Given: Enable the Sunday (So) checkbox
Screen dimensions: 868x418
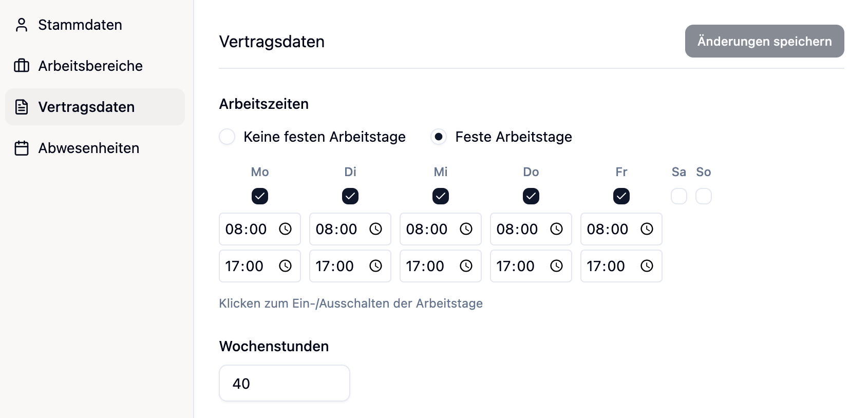Looking at the screenshot, I should (703, 196).
